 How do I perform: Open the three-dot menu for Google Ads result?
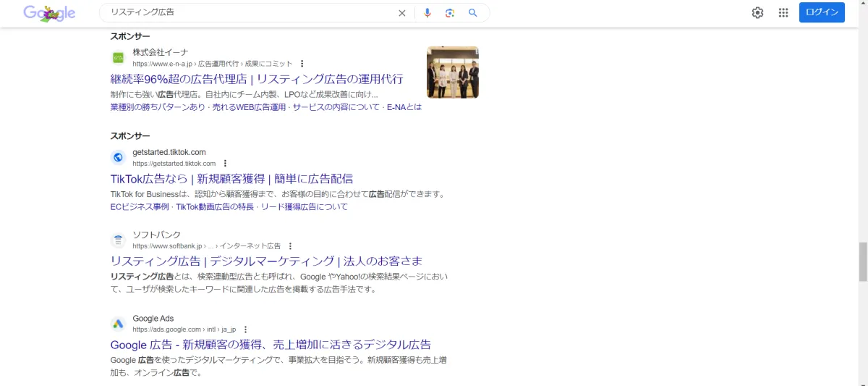(245, 330)
